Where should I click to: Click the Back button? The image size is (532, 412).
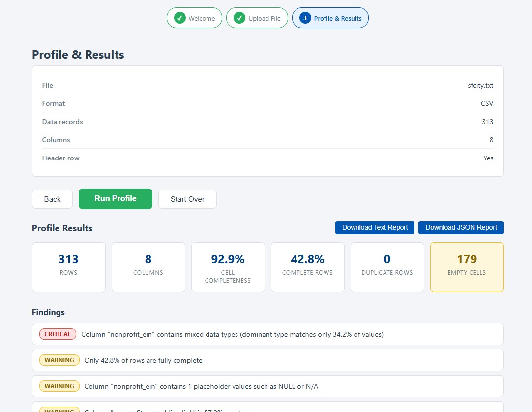click(x=52, y=199)
